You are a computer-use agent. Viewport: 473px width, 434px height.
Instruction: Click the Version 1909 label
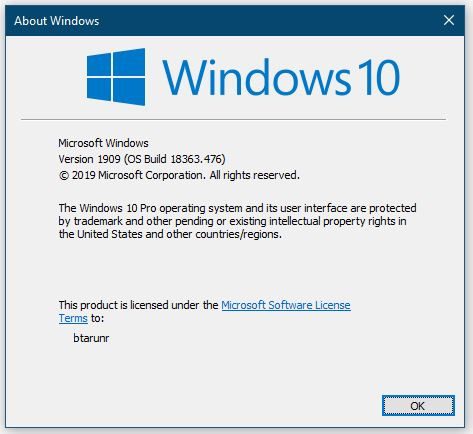pyautogui.click(x=89, y=159)
